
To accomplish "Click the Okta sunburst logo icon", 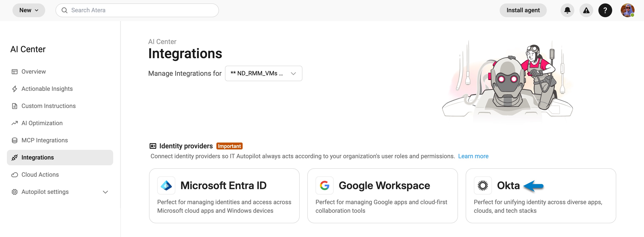I will [x=483, y=185].
